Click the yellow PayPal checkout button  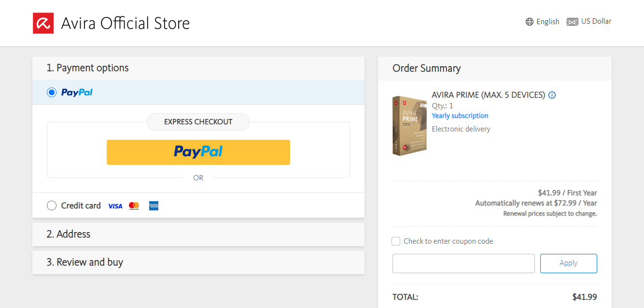tap(198, 152)
